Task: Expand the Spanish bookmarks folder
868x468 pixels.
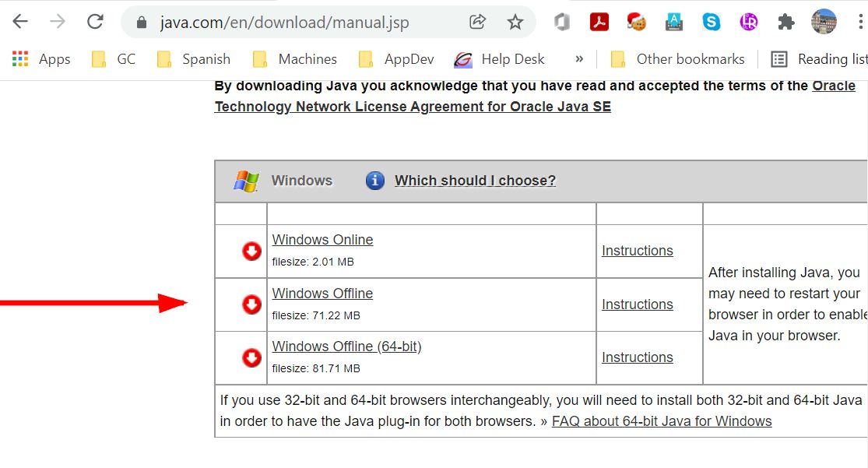Action: coord(193,59)
